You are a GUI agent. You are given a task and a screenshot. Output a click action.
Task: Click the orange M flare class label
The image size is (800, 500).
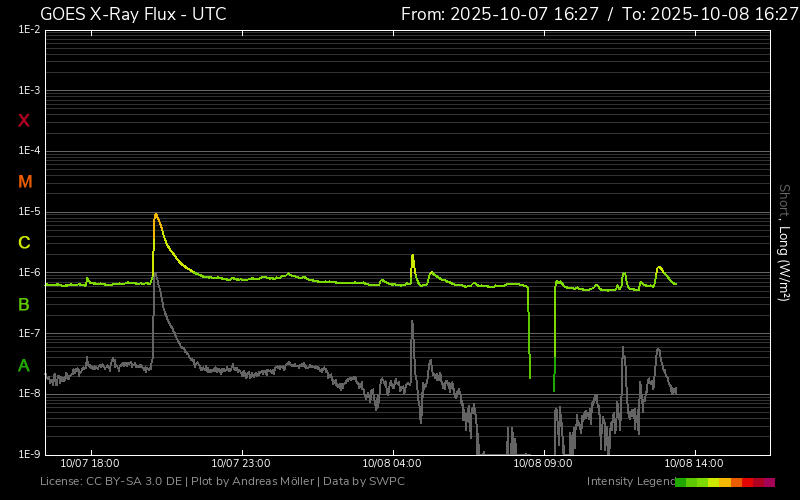(x=25, y=182)
